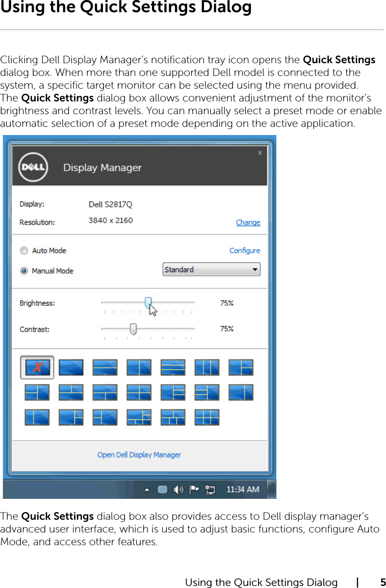Click the 11:34 AM taskbar clock
386x588 pixels.
pyautogui.click(x=243, y=489)
